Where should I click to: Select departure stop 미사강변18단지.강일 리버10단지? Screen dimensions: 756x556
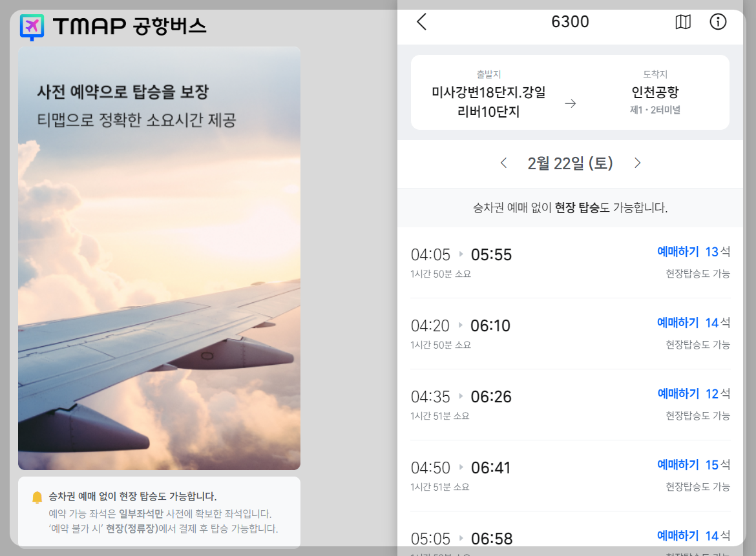pyautogui.click(x=488, y=101)
